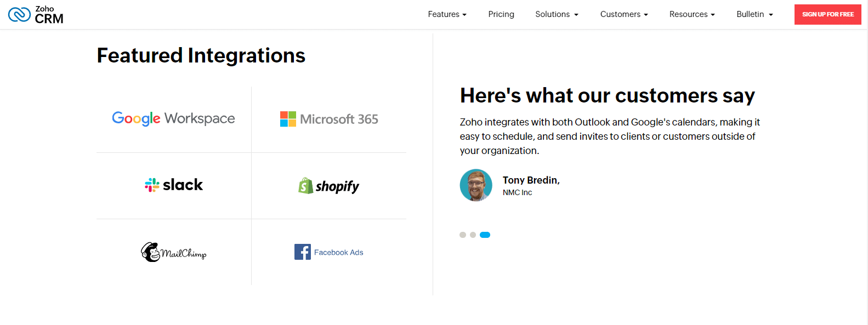868x325 pixels.
Task: Open the Shopify integration
Action: tap(328, 186)
